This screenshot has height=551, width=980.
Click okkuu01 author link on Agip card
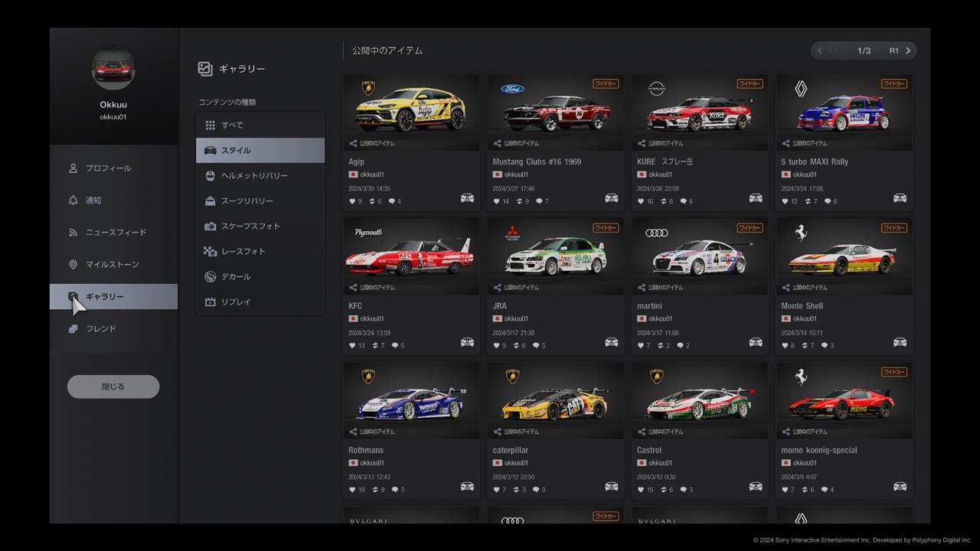pyautogui.click(x=371, y=174)
